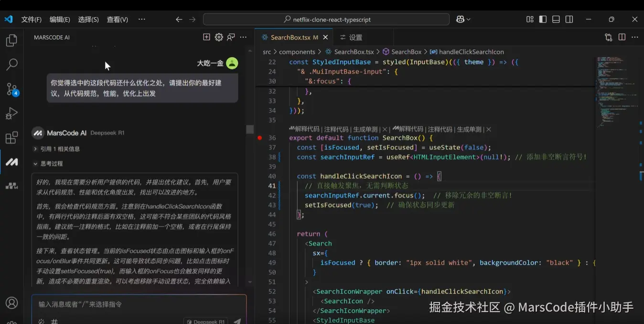Click the setIsFocused(true) call on line 43

(x=341, y=205)
